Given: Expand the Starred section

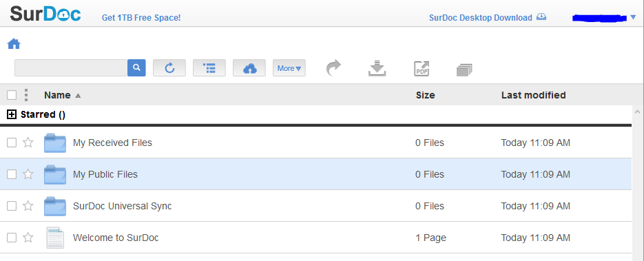Looking at the screenshot, I should [x=12, y=114].
